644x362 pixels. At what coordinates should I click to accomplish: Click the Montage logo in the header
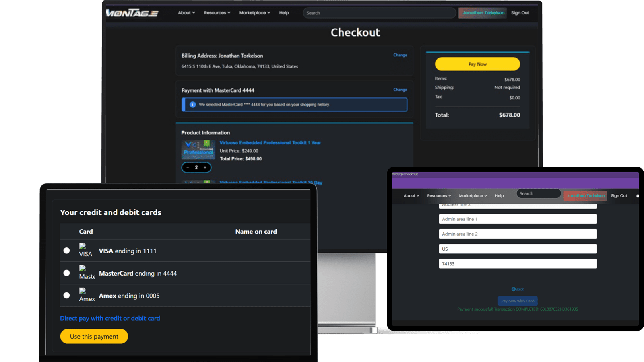[x=132, y=13]
